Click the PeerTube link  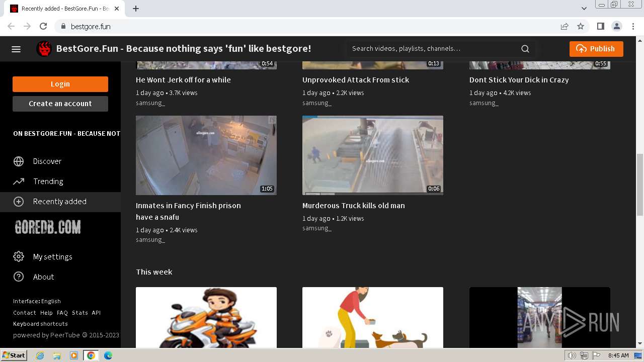[x=65, y=335]
